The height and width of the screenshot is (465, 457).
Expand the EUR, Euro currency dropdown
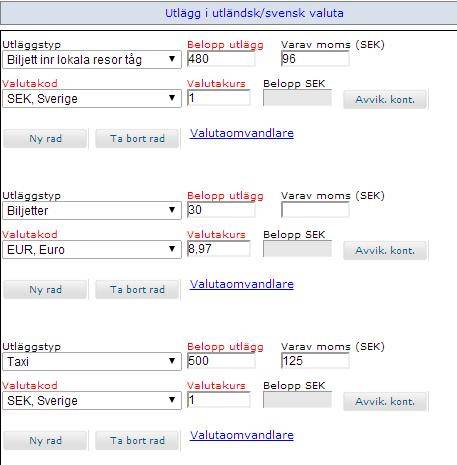coord(92,250)
